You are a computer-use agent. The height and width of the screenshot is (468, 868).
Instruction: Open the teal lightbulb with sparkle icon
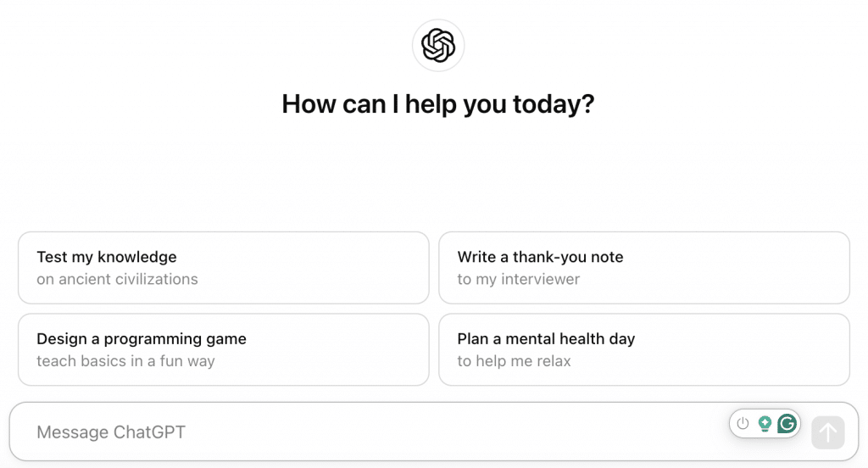(x=765, y=424)
